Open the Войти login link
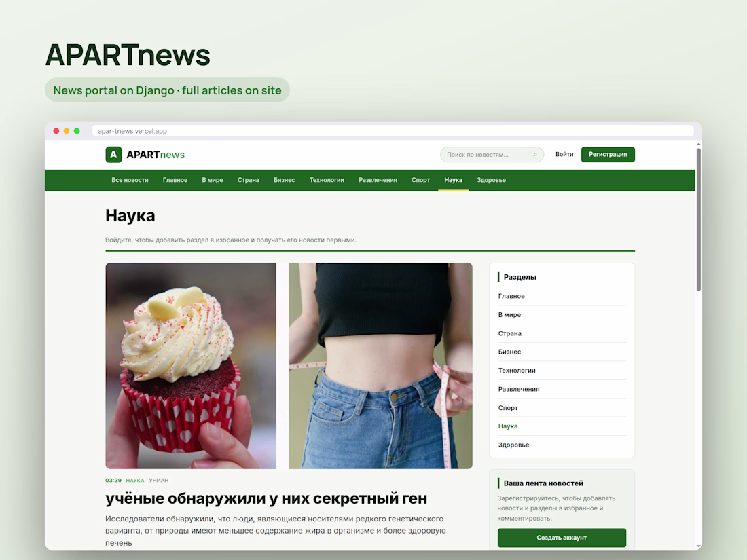The height and width of the screenshot is (560, 747). click(564, 154)
